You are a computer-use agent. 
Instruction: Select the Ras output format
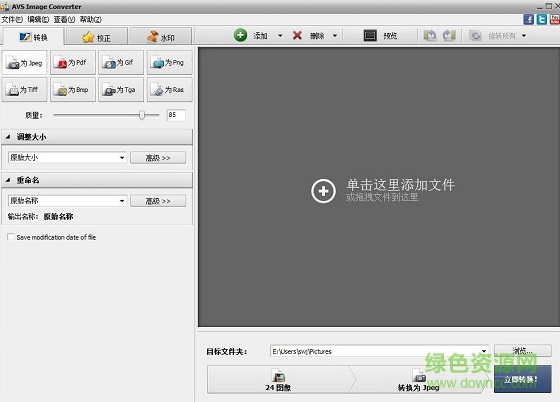point(170,90)
